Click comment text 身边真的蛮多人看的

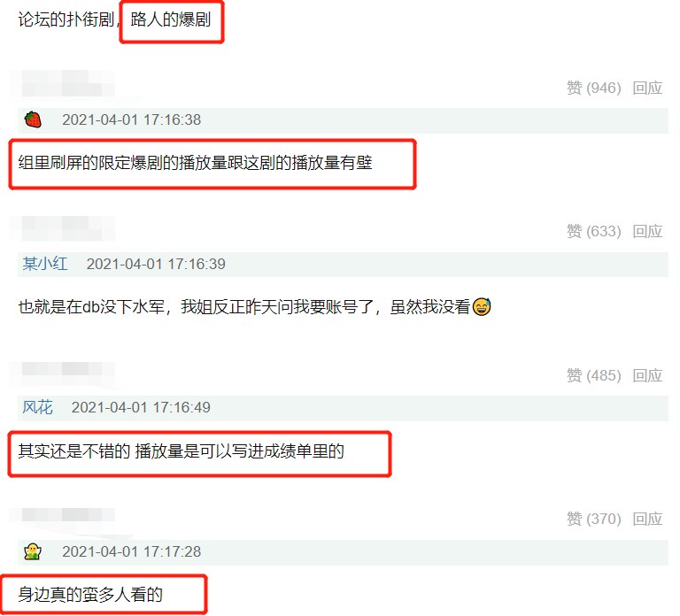pyautogui.click(x=90, y=595)
